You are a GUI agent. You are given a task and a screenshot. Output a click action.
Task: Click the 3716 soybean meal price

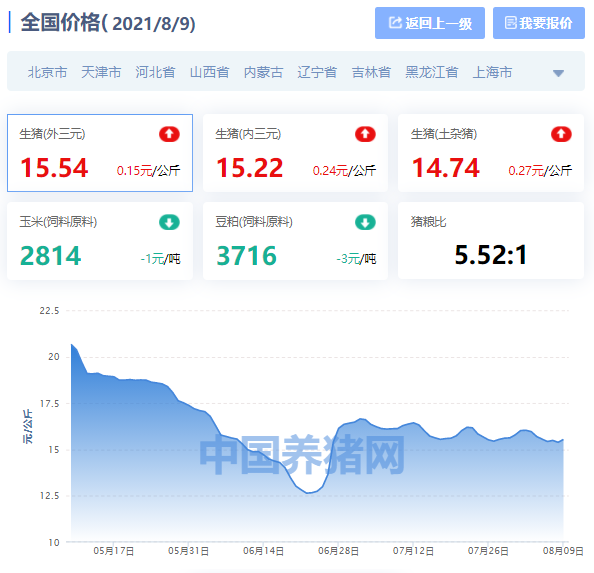[246, 256]
